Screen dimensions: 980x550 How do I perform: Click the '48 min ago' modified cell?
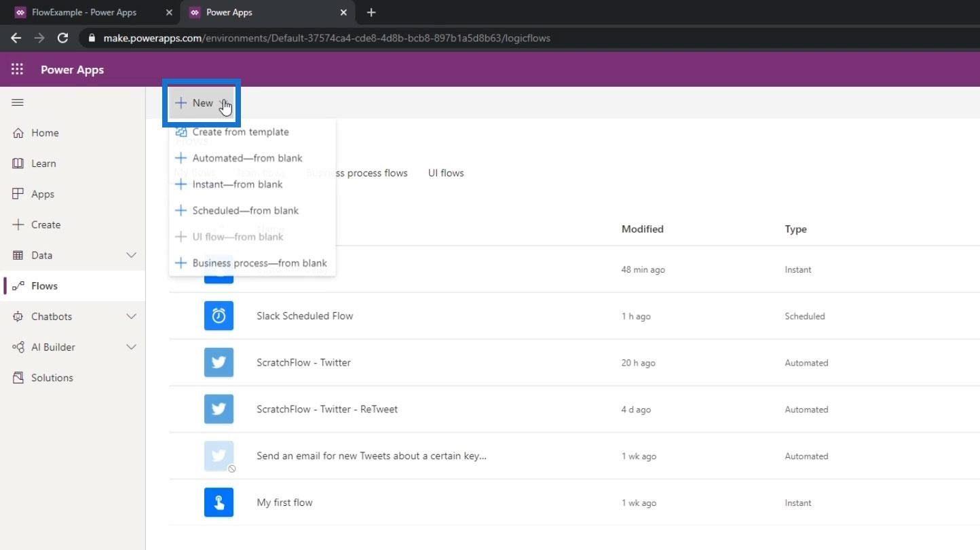[643, 270]
